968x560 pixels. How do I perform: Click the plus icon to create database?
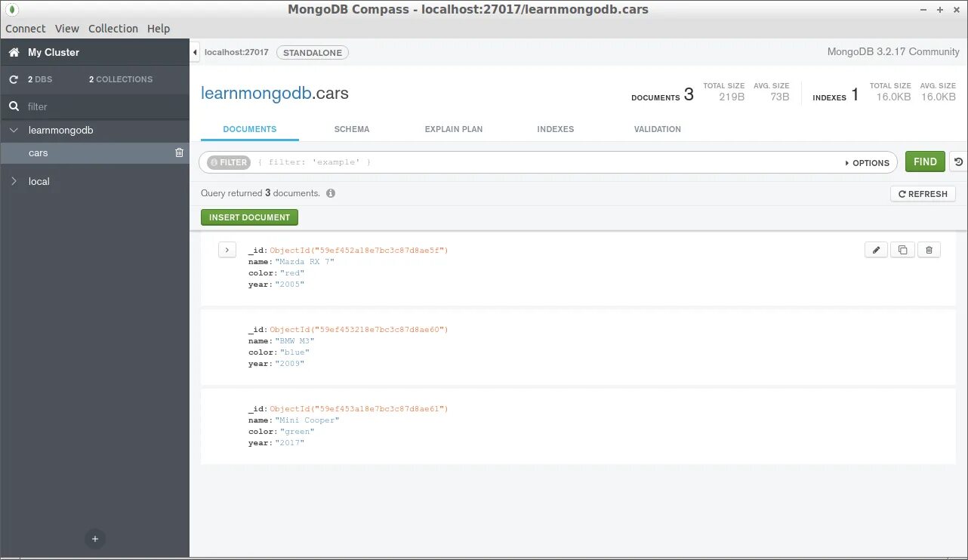tap(94, 539)
